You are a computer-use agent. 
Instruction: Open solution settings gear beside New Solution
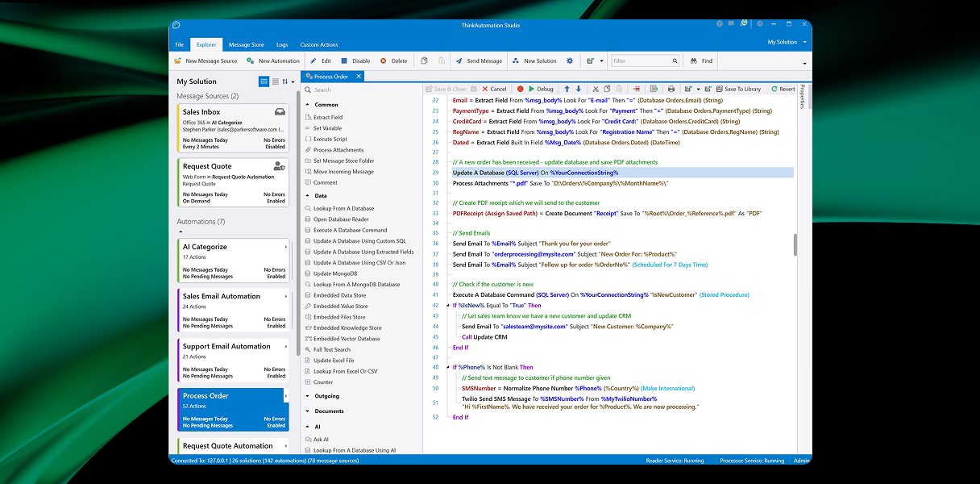(x=570, y=60)
